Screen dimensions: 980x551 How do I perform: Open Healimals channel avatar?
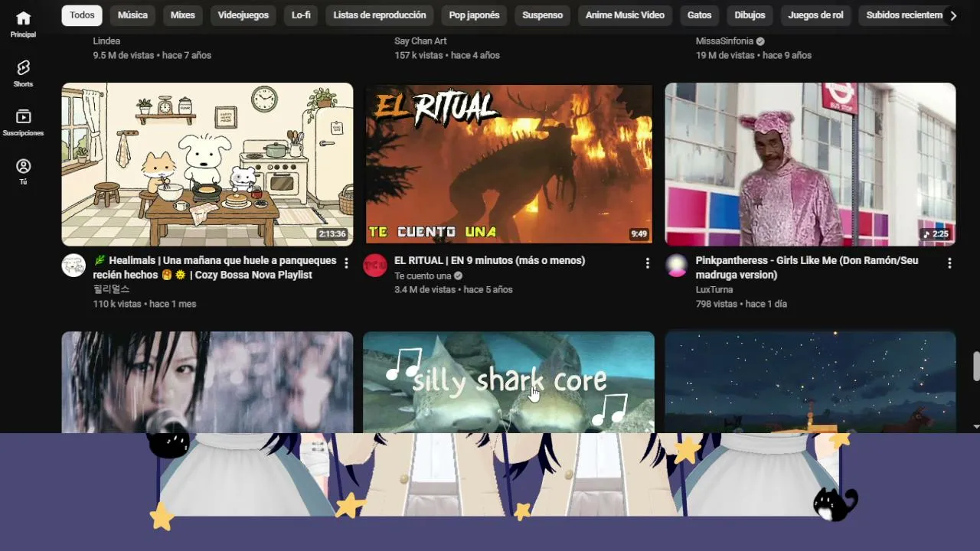pos(73,266)
